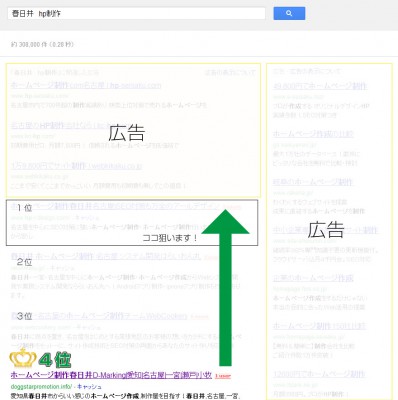Open sidebar ad 企業のホームページ作成
The height and width of the screenshot is (400, 398).
313,278
